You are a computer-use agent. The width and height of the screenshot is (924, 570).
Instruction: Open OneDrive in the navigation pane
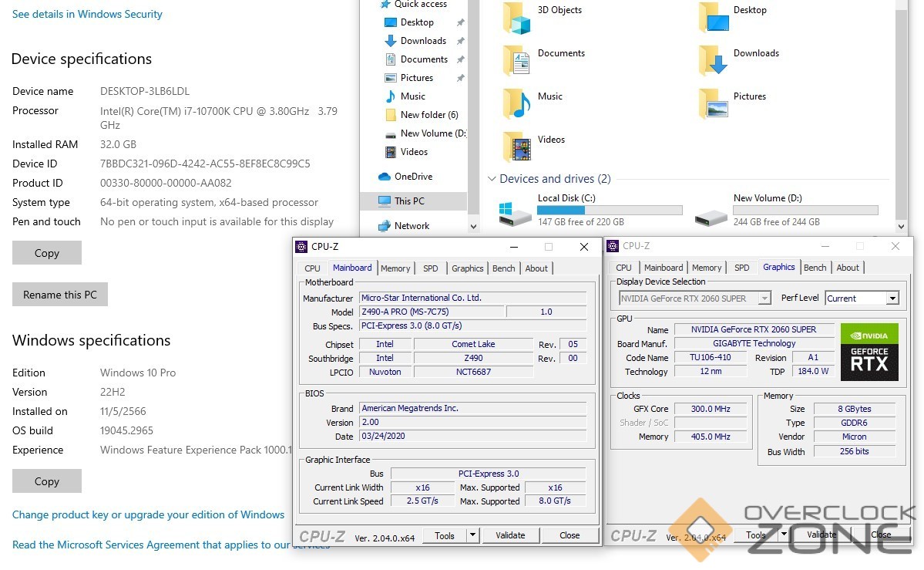[413, 177]
